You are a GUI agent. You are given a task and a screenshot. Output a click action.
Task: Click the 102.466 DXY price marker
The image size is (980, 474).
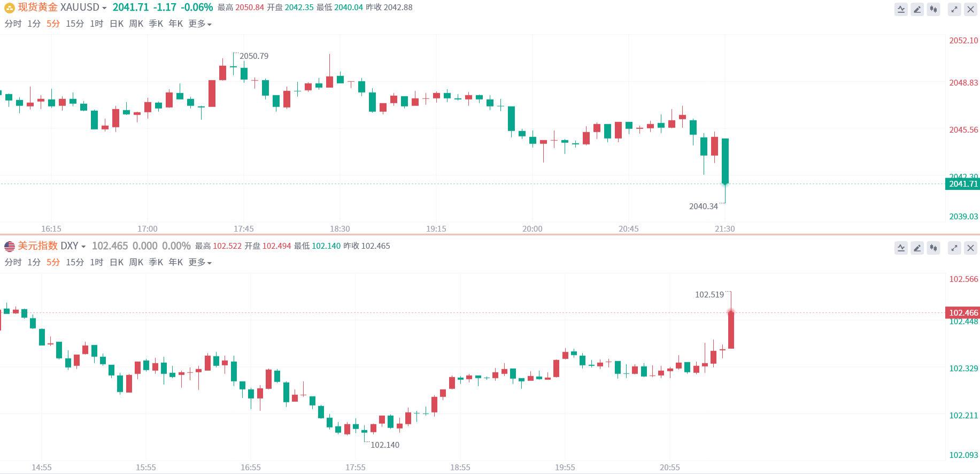click(x=963, y=313)
